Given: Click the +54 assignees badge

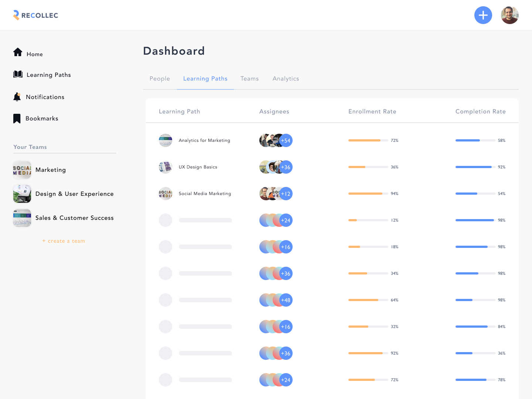Looking at the screenshot, I should pyautogui.click(x=286, y=140).
